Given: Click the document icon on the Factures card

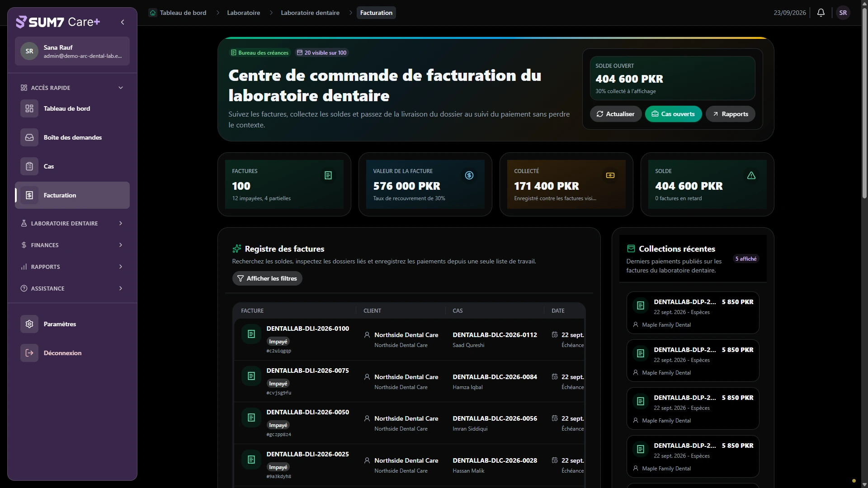Looking at the screenshot, I should point(328,175).
